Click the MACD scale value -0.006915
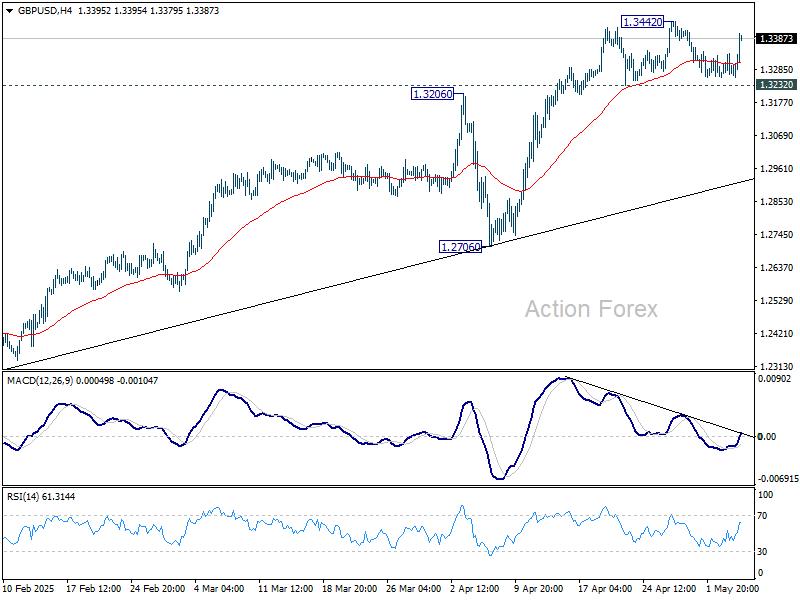This screenshot has width=800, height=600. (778, 479)
